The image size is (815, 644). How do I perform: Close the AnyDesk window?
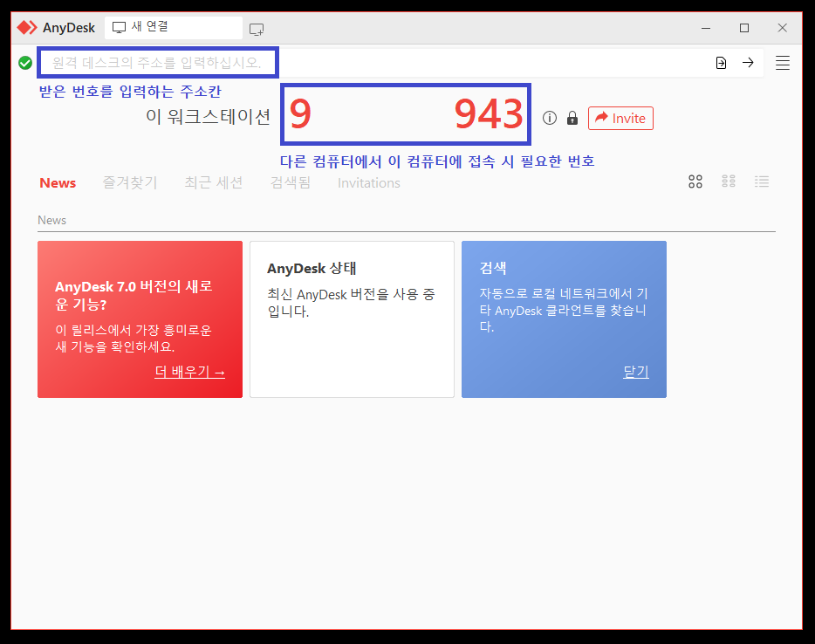click(x=782, y=28)
